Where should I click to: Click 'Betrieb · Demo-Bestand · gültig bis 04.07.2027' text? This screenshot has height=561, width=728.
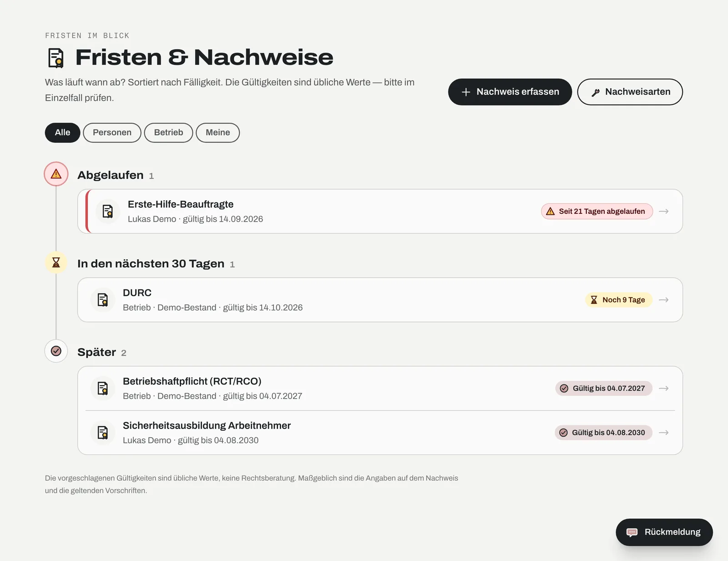coord(212,396)
